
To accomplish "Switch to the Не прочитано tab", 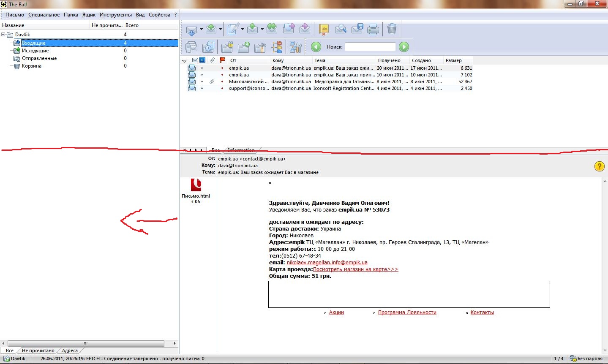I will pos(38,350).
